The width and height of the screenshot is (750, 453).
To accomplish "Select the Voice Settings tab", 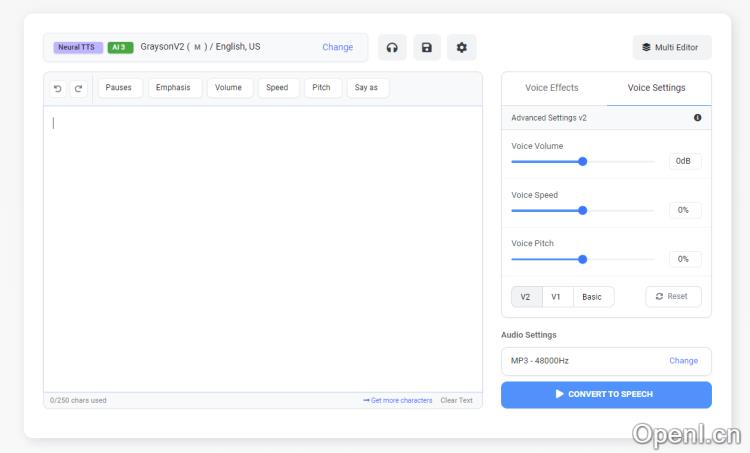I will [657, 88].
